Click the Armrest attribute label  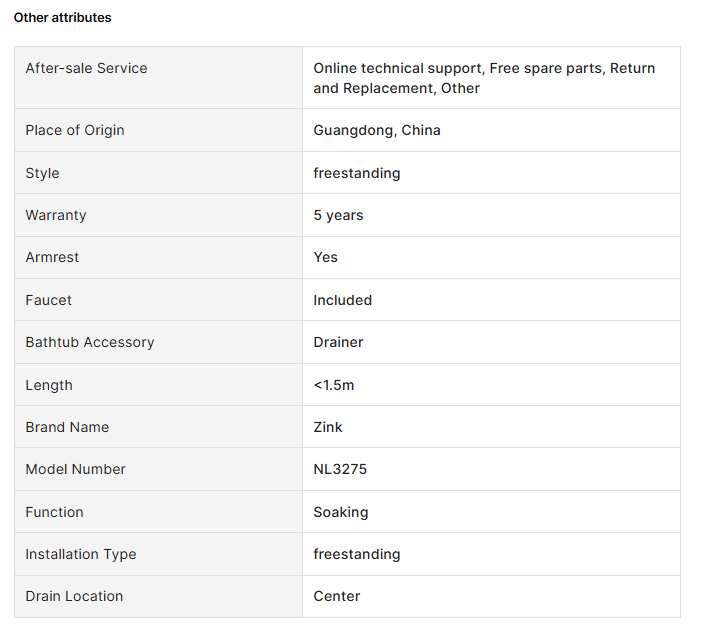(x=52, y=257)
